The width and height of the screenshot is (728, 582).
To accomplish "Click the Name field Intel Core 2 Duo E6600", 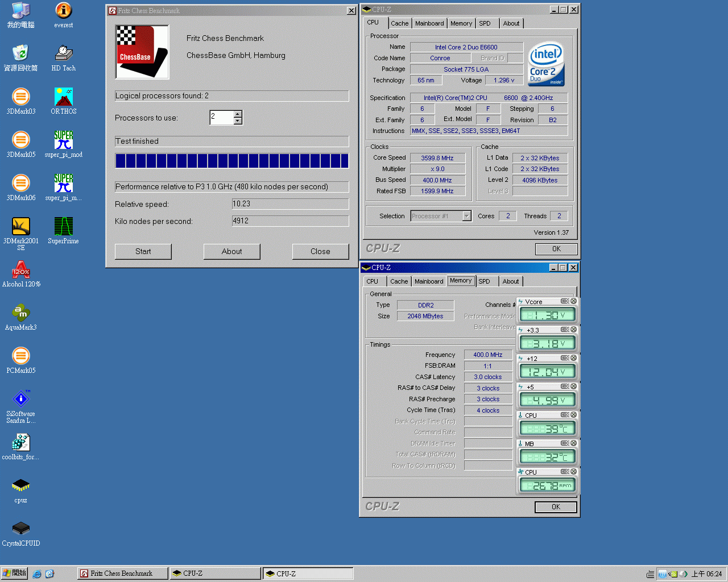I will coord(466,47).
